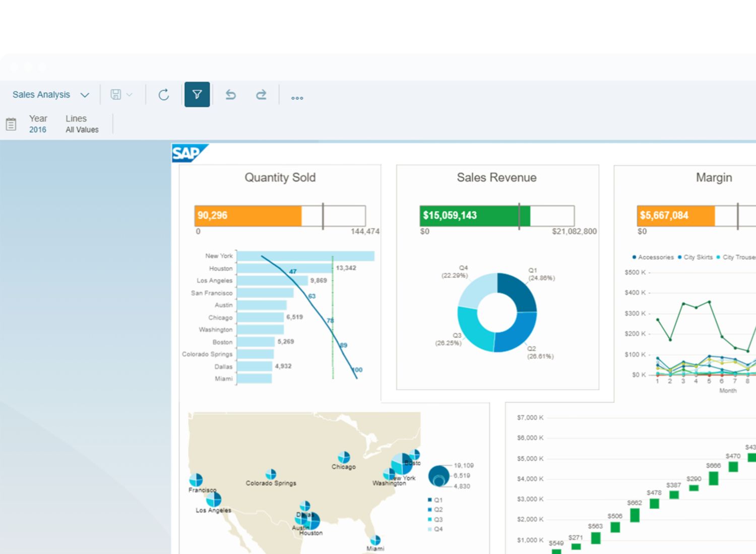Redo the last undone action
The width and height of the screenshot is (756, 554).
click(x=261, y=95)
